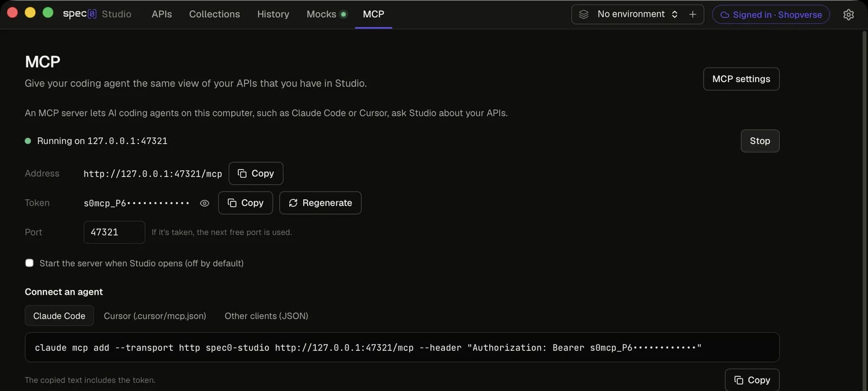This screenshot has height=391, width=868.
Task: Click the spec0 Studio logo
Action: (97, 14)
